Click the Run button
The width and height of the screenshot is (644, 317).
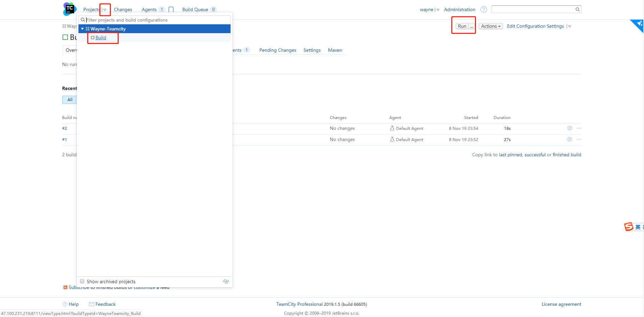462,26
